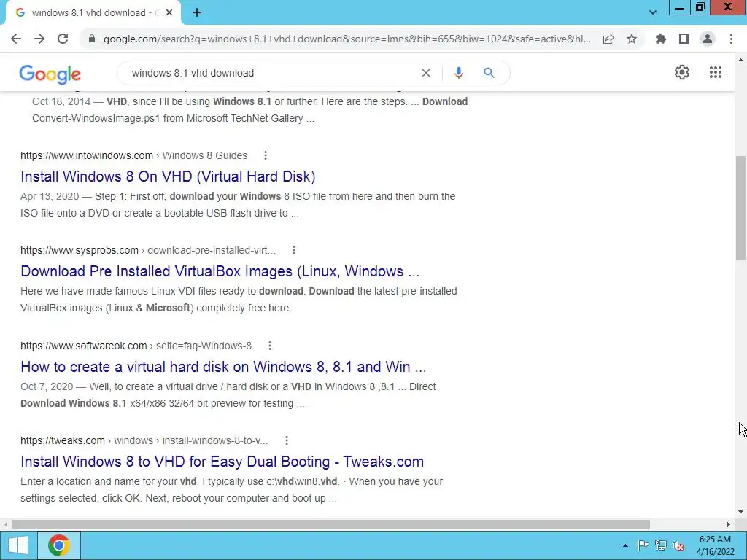Open Chrome extensions puzzle menu

pyautogui.click(x=661, y=39)
